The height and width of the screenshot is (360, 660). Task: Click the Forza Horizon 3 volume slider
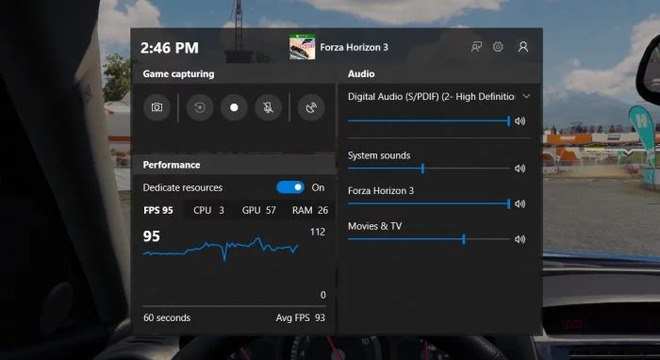[429, 204]
